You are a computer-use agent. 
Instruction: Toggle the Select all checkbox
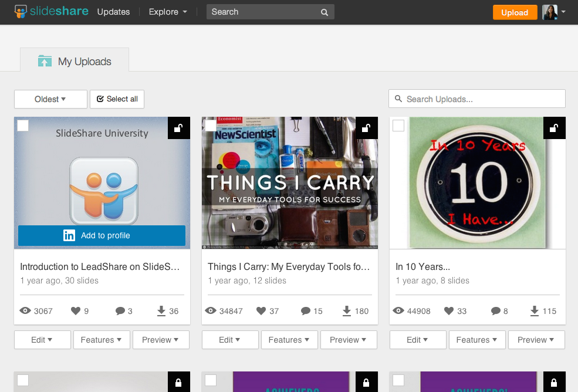tap(100, 99)
